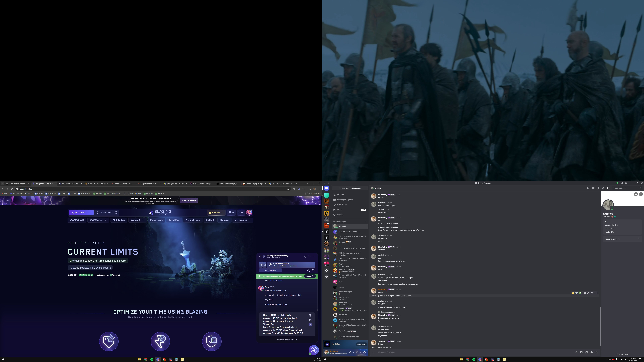Click the send arrow in Blazing chat
This screenshot has width=644, height=362.
click(310, 325)
